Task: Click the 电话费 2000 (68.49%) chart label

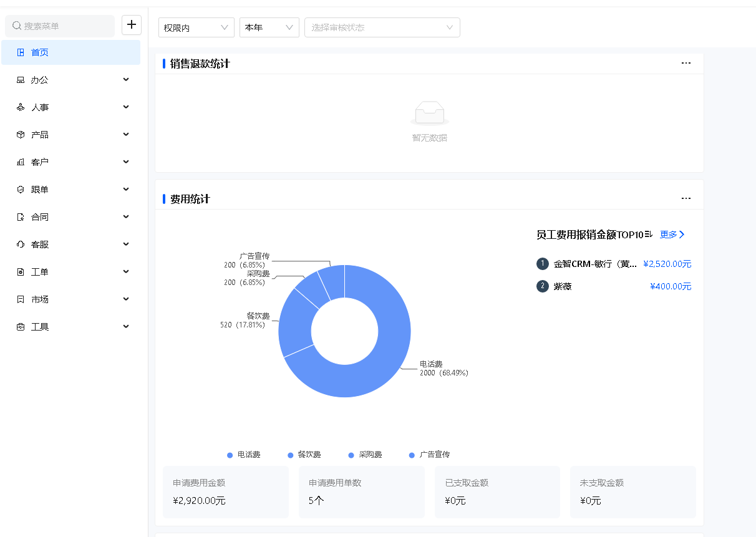Action: click(x=443, y=369)
